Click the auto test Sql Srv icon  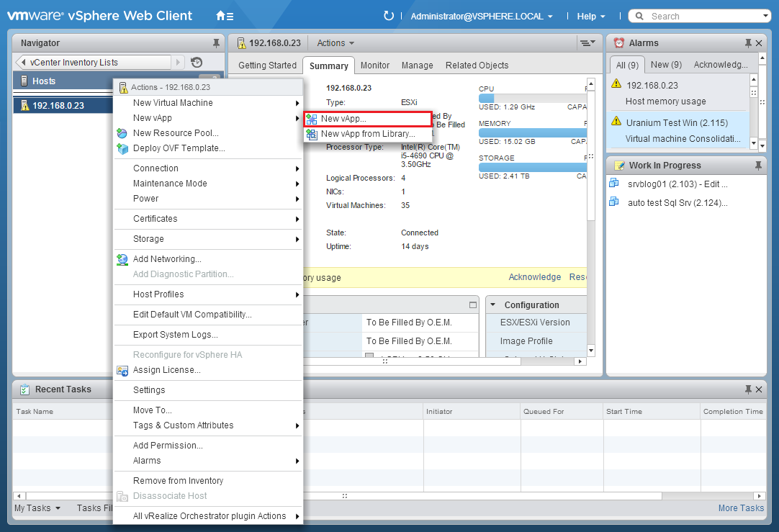614,201
